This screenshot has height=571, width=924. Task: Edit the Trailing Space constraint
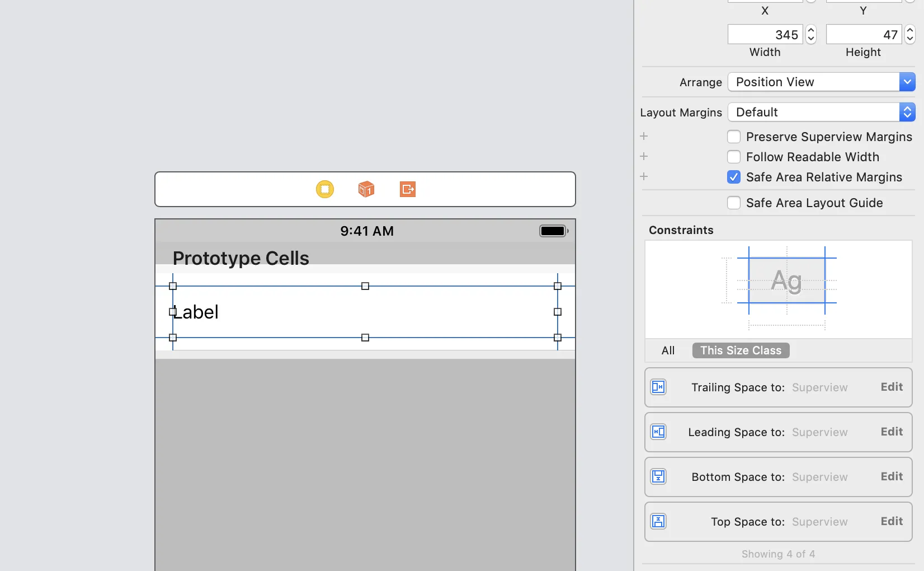892,387
